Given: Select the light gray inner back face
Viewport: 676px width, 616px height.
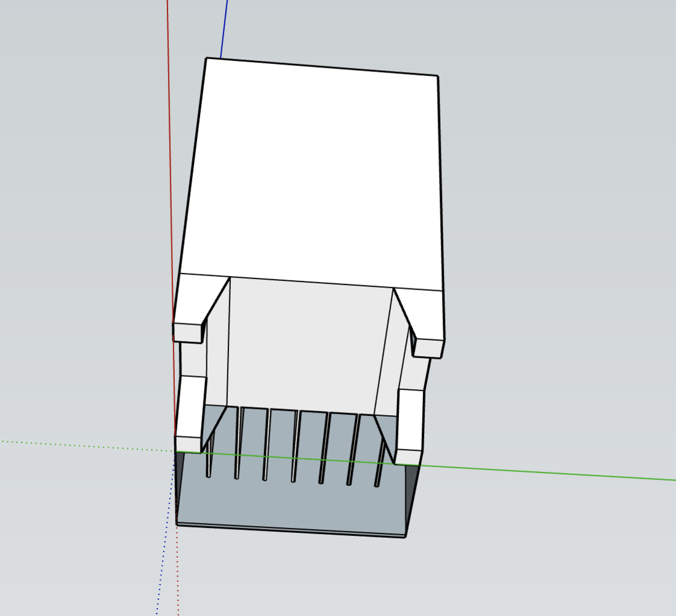Looking at the screenshot, I should coord(308,345).
